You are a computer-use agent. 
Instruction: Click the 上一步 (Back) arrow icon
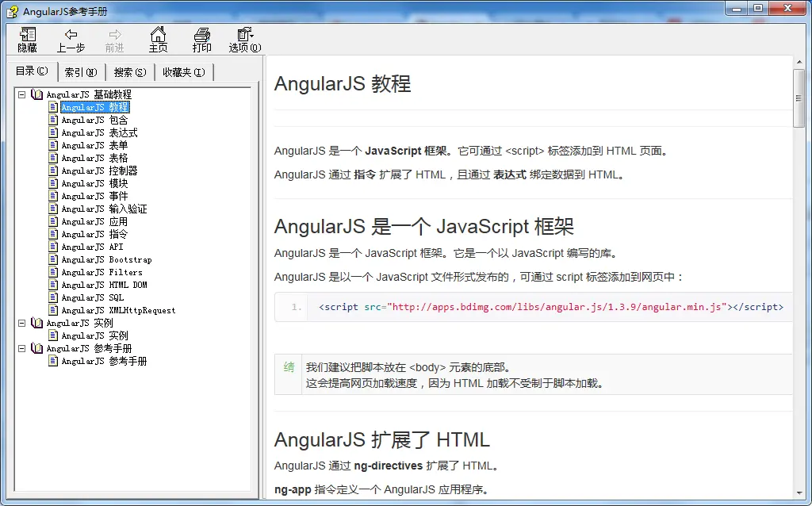71,35
